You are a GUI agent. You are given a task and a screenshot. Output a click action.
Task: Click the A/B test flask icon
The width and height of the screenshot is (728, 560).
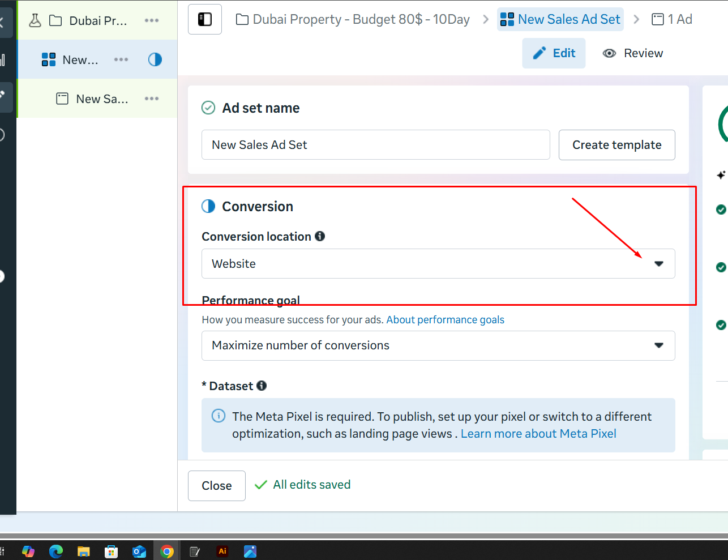(x=35, y=21)
